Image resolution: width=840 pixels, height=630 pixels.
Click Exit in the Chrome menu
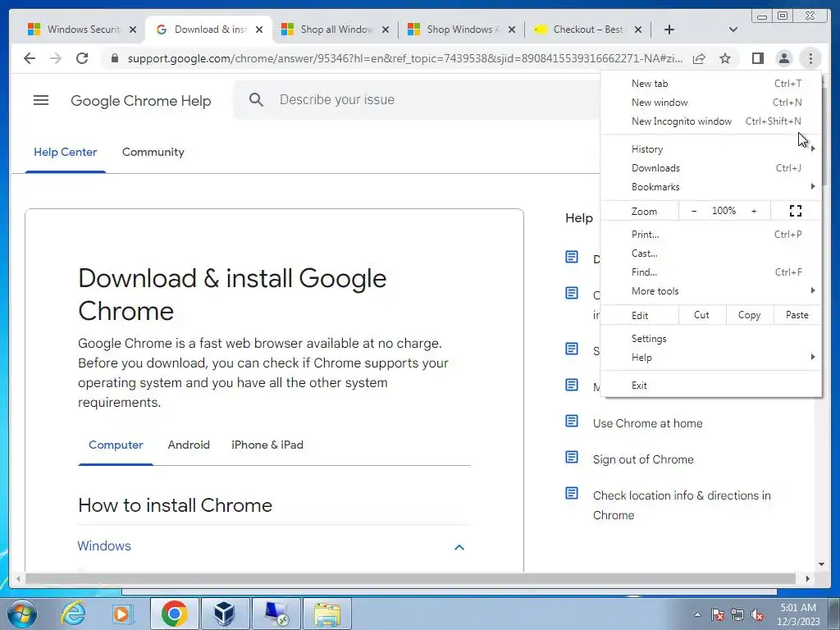(711, 386)
